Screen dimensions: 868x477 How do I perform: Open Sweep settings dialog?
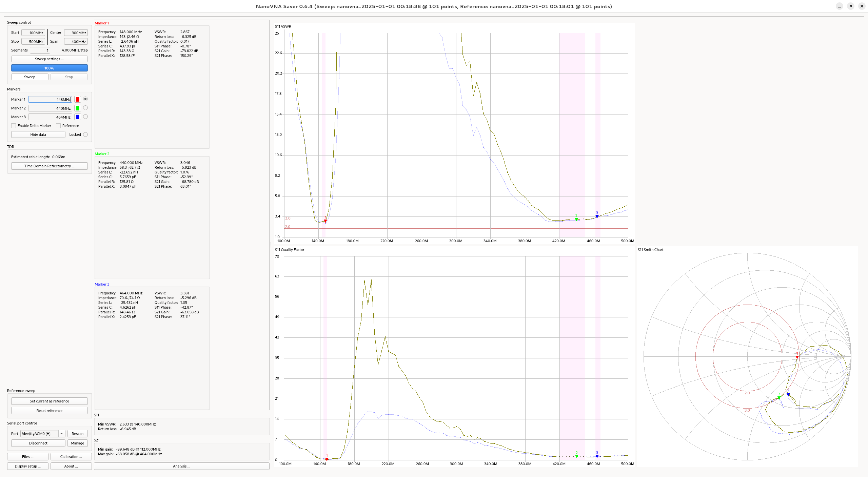pos(50,59)
